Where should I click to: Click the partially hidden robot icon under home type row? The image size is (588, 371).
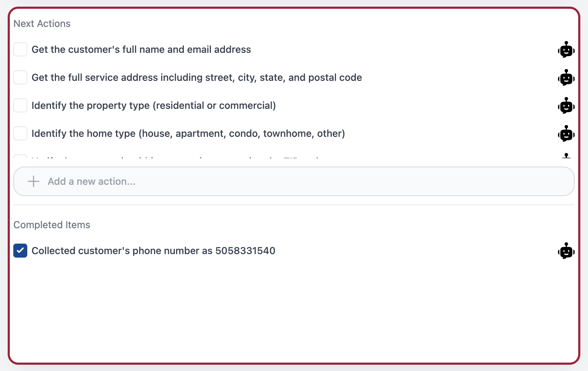pyautogui.click(x=566, y=156)
